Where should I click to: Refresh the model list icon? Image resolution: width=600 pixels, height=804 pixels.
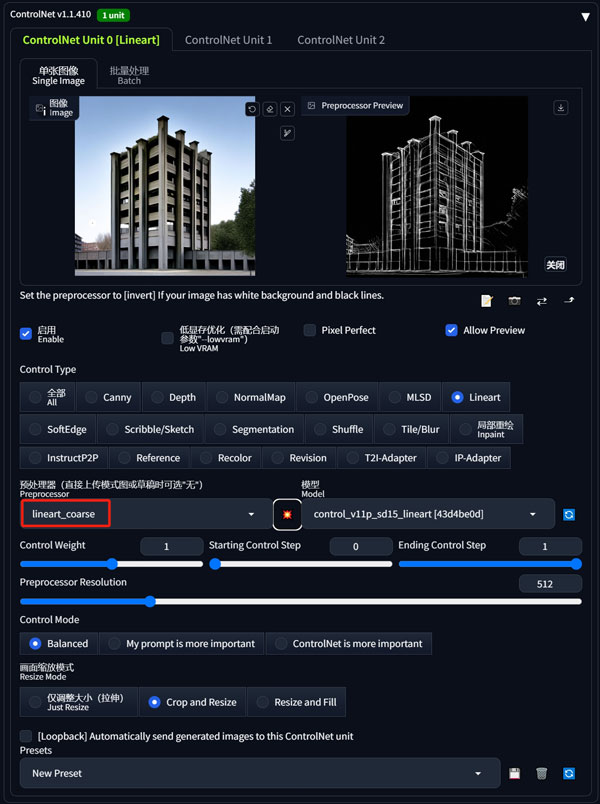click(x=569, y=514)
